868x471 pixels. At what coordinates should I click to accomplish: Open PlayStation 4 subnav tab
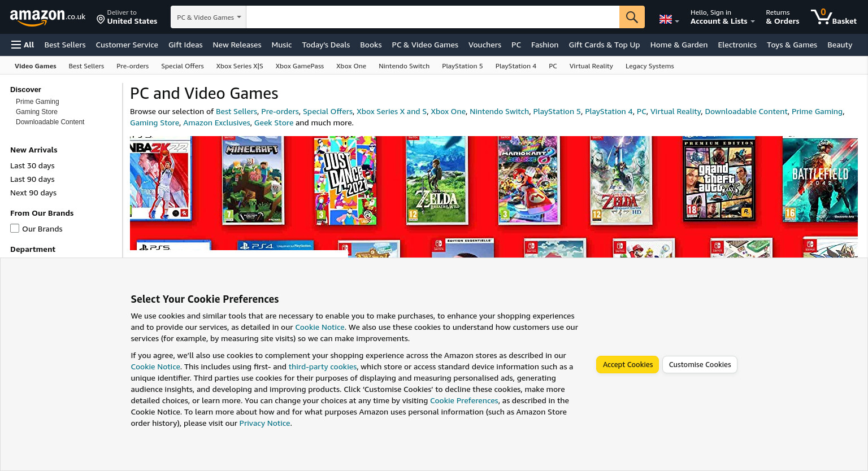[515, 66]
